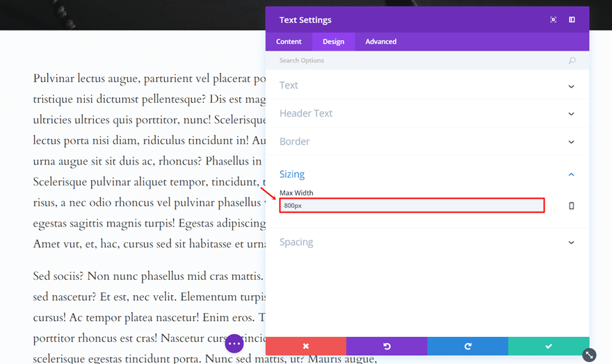Switch to the Content tab
Image resolution: width=612 pixels, height=364 pixels.
point(289,42)
